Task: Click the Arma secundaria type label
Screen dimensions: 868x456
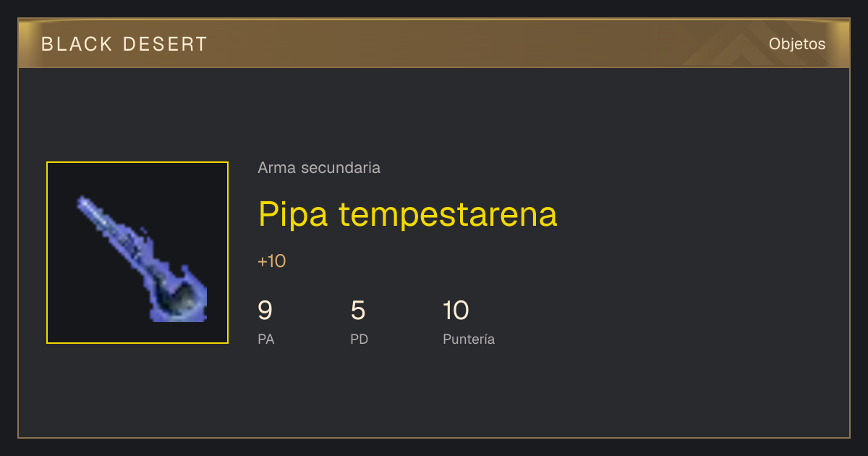Action: (319, 168)
